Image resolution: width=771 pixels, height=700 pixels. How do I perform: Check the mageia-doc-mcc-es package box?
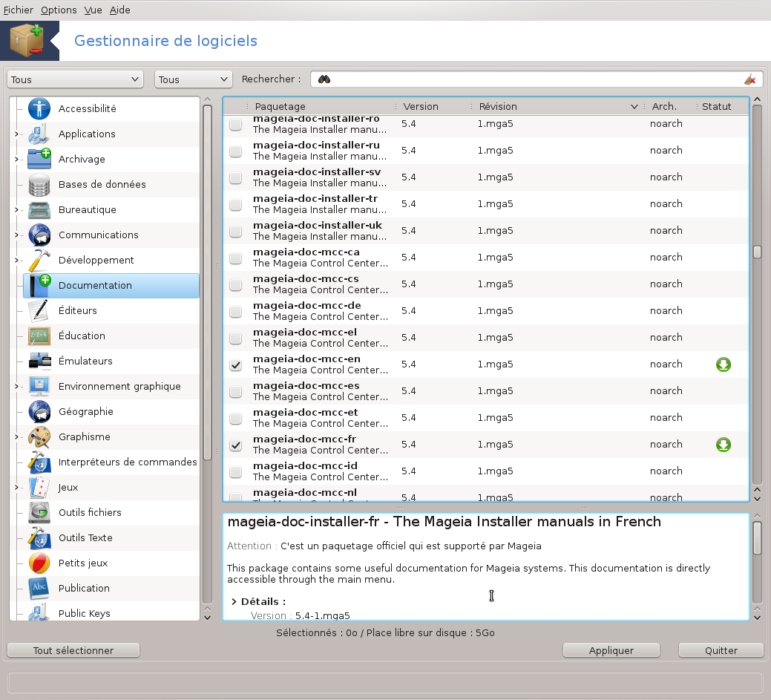(236, 391)
